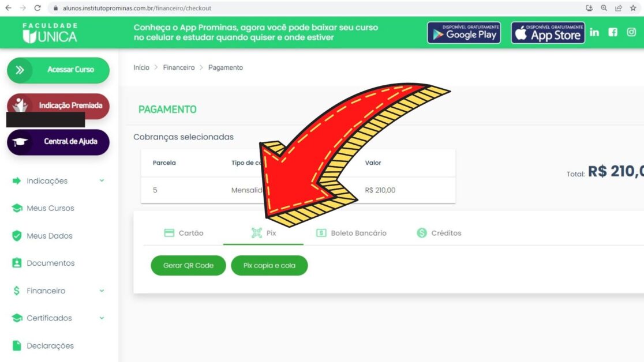Click the Pix copia e cola button
The image size is (644, 362).
[269, 266]
